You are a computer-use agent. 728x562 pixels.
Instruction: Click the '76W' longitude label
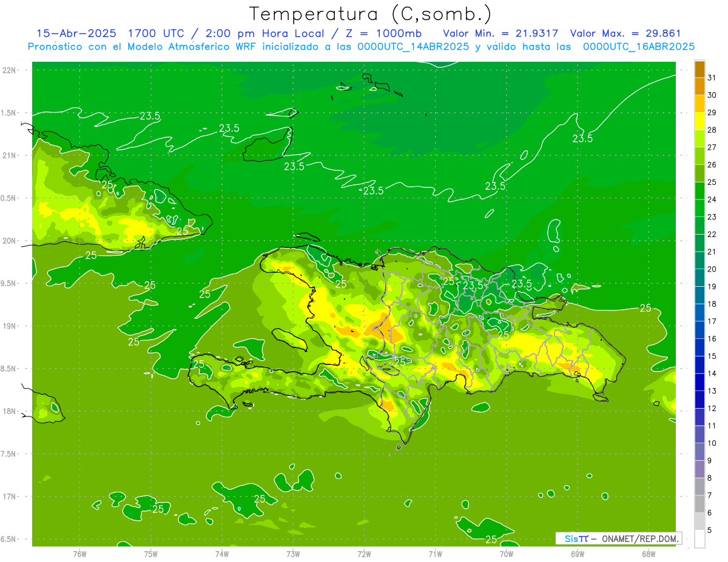point(79,554)
